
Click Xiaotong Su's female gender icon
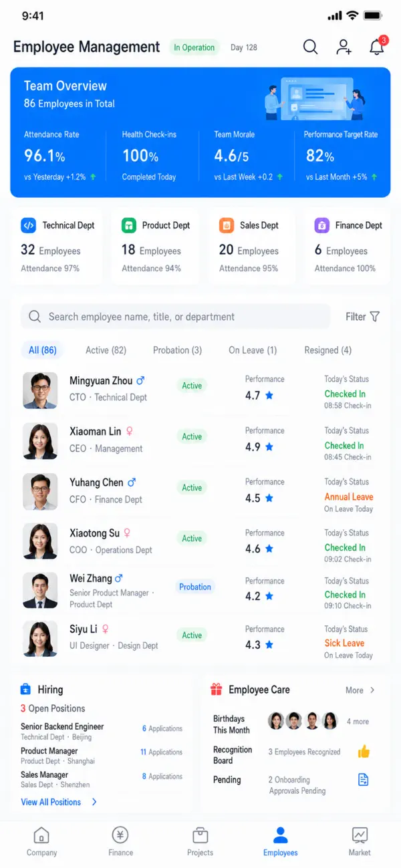(x=127, y=533)
